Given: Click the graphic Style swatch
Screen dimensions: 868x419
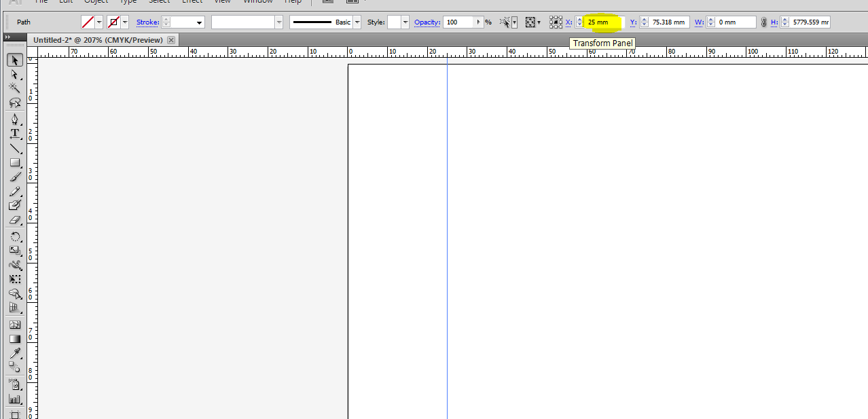Looking at the screenshot, I should (x=394, y=22).
